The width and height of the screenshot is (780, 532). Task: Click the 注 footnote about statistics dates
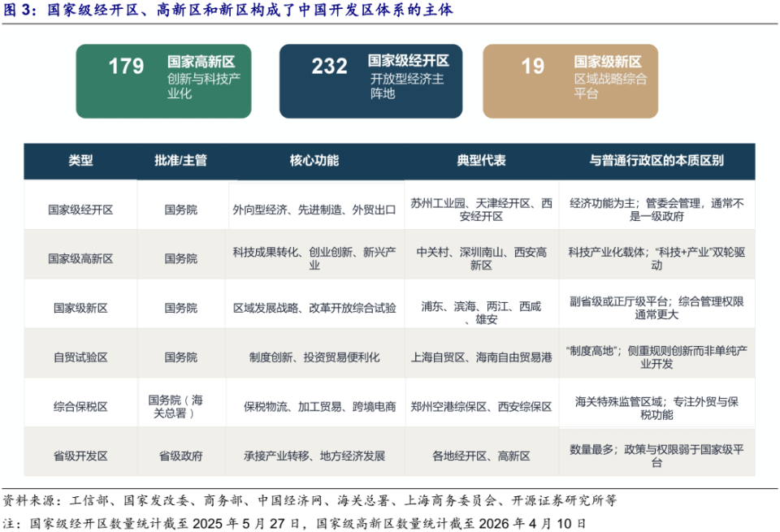coord(294,524)
